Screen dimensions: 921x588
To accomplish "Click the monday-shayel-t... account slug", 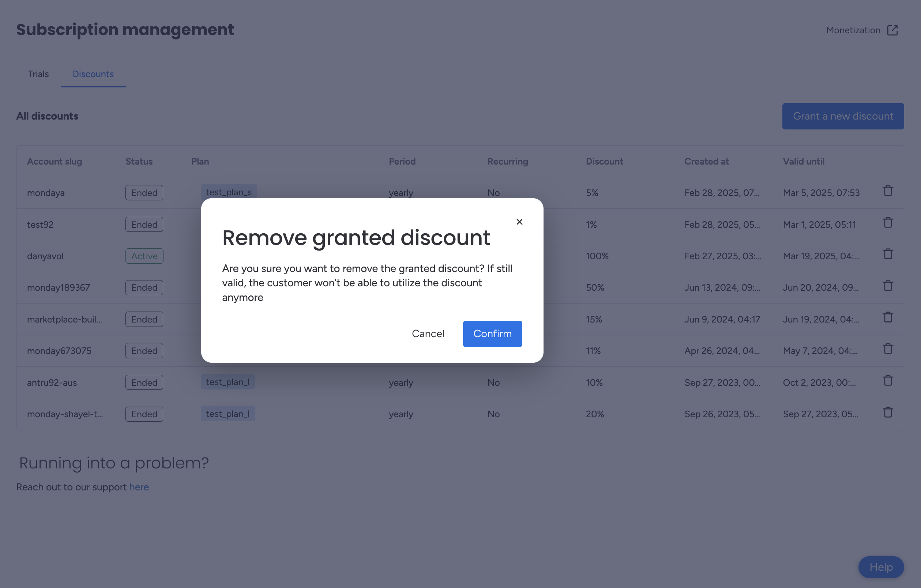I will (x=65, y=414).
